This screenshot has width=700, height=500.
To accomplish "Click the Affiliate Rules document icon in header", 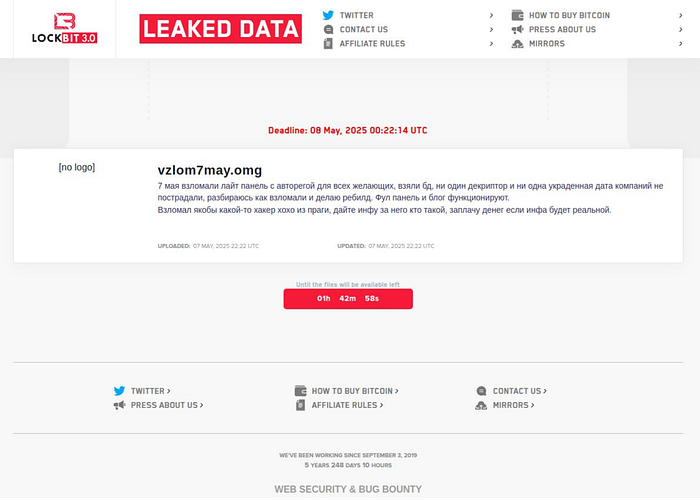I will click(329, 44).
